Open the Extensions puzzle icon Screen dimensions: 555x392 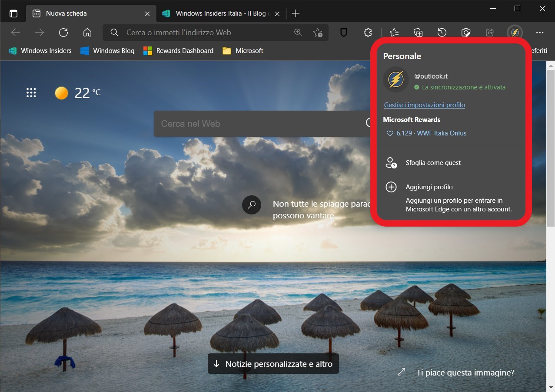(x=368, y=33)
